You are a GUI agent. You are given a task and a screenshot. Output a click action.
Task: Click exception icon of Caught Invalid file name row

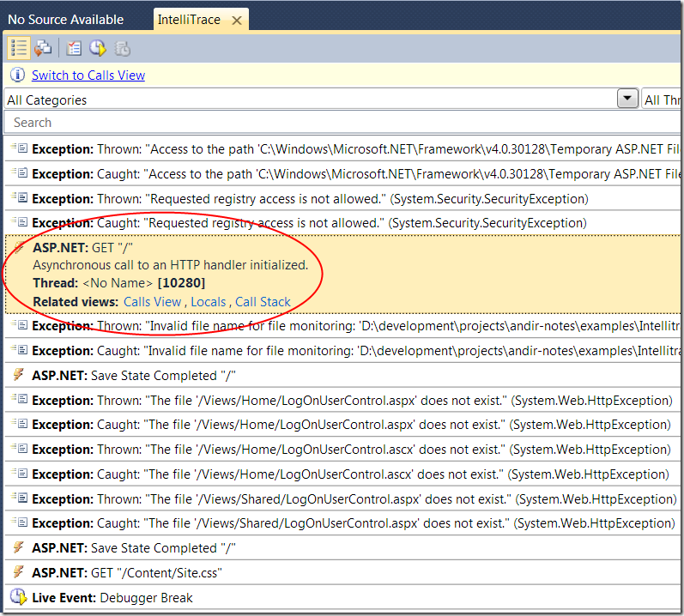(19, 350)
